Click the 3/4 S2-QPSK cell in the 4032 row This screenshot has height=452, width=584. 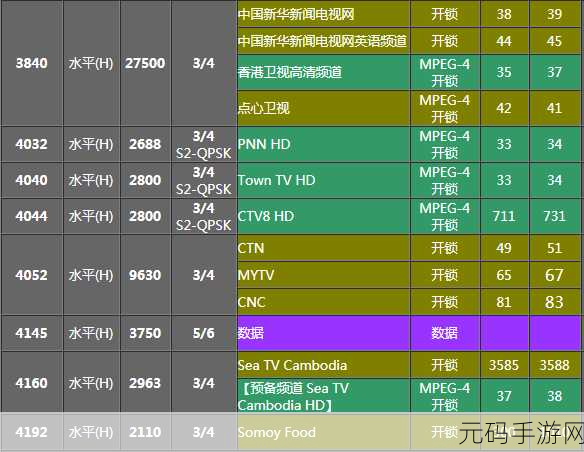tap(203, 144)
